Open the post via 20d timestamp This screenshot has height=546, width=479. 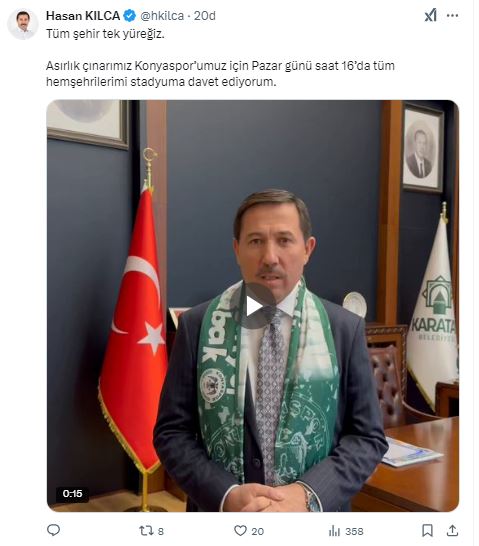pos(205,16)
